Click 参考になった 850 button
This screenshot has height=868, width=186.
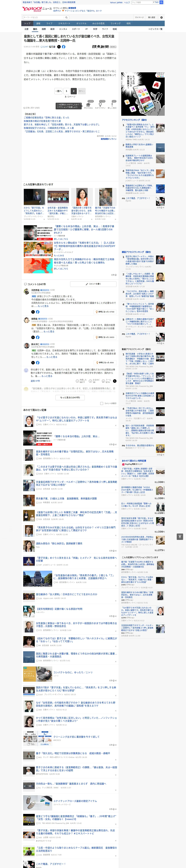coord(105,363)
